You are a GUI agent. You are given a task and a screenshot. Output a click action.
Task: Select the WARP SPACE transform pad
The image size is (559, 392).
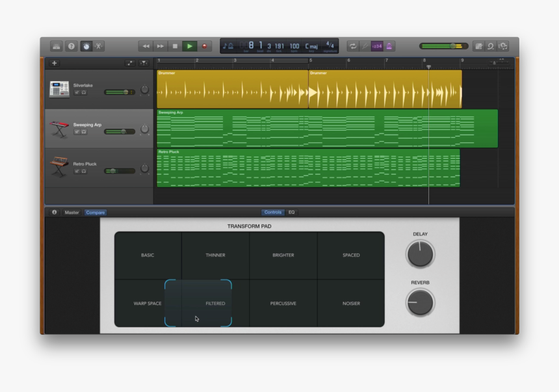point(148,304)
